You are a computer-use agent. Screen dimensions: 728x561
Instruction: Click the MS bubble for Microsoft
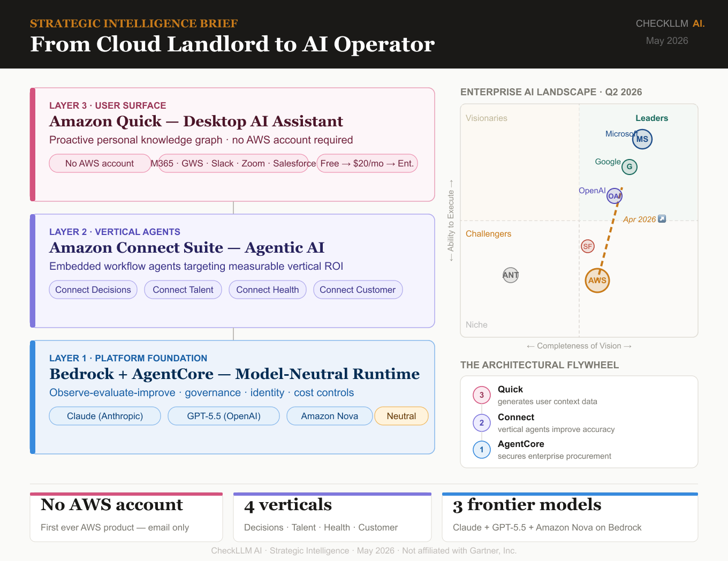(x=642, y=139)
